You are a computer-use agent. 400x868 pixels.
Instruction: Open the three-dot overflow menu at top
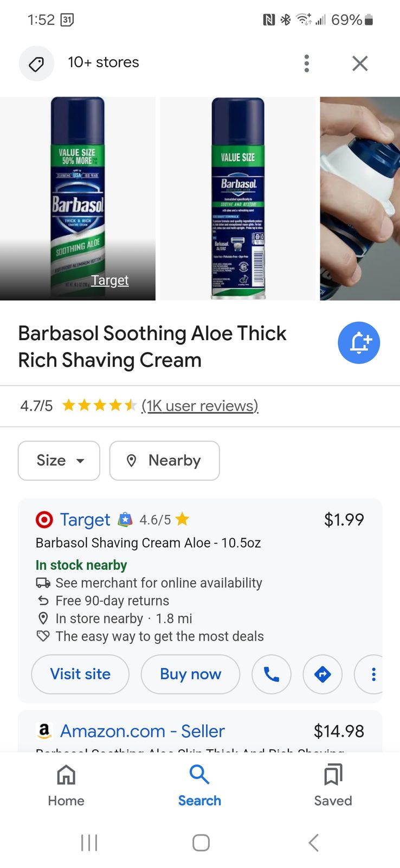(307, 63)
